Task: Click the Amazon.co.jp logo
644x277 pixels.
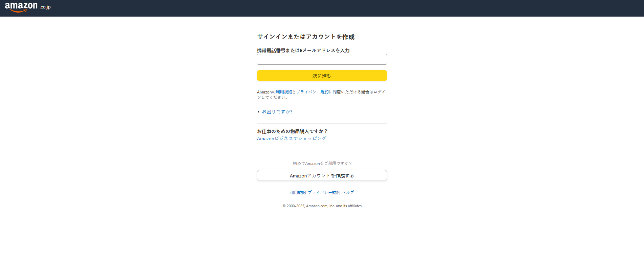Action: coord(28,7)
